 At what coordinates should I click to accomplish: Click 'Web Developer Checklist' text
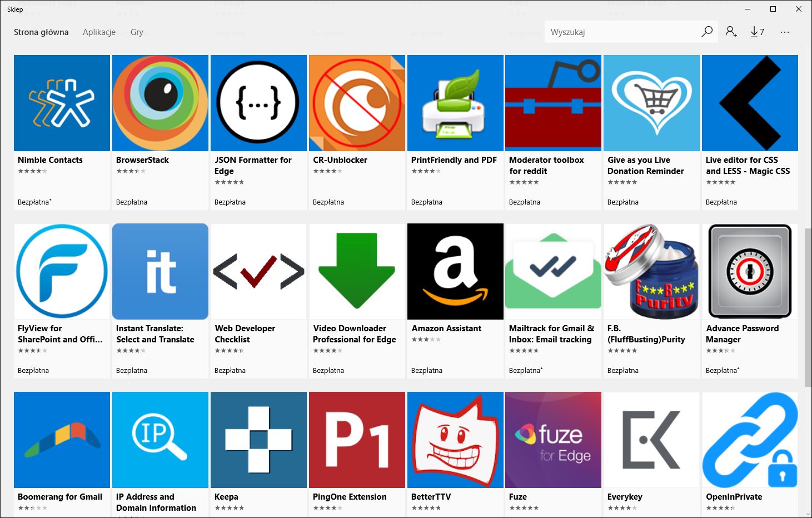point(245,333)
